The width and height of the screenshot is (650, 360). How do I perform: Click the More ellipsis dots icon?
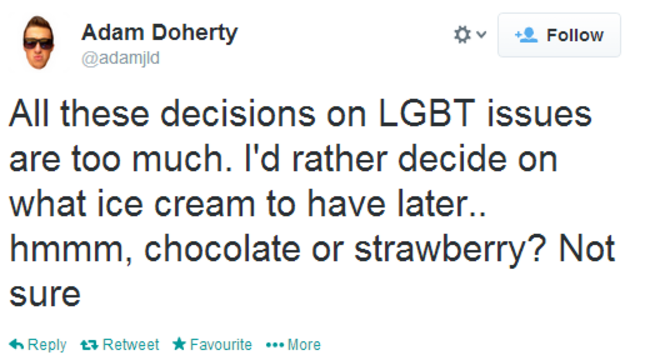coord(275,345)
